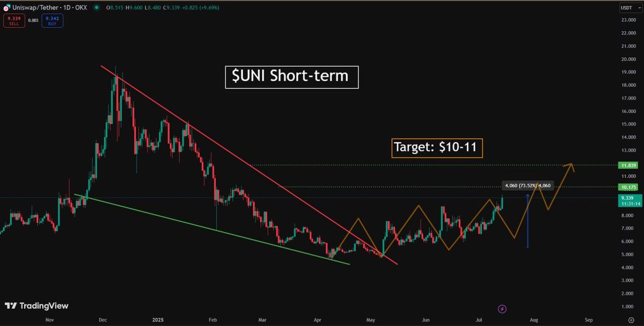The image size is (644, 326).
Task: Click the May time axis label
Action: pos(370,319)
